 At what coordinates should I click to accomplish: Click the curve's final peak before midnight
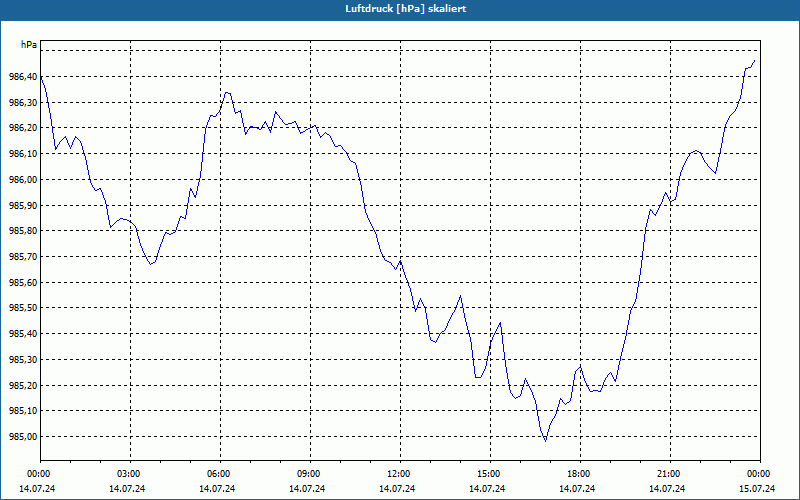[x=754, y=61]
